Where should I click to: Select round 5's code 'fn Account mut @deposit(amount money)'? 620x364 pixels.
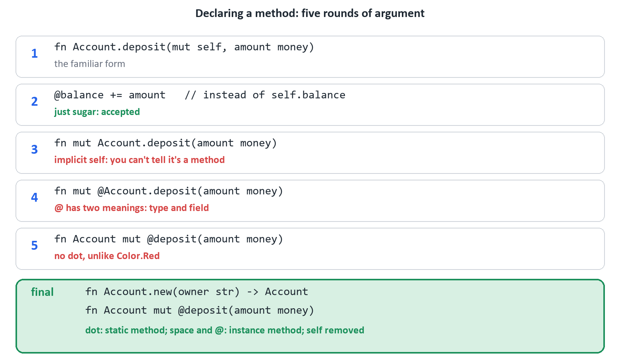(169, 239)
